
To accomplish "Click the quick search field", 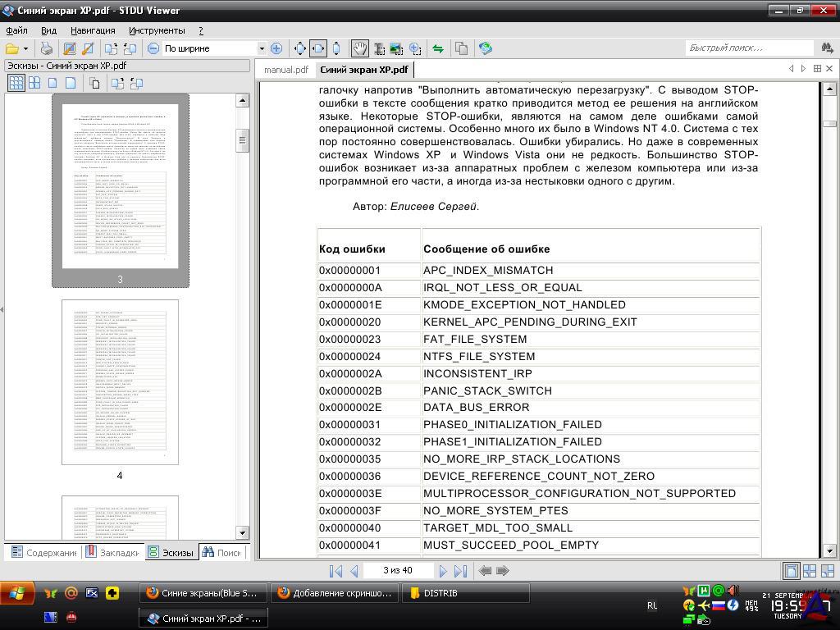I will tap(748, 48).
